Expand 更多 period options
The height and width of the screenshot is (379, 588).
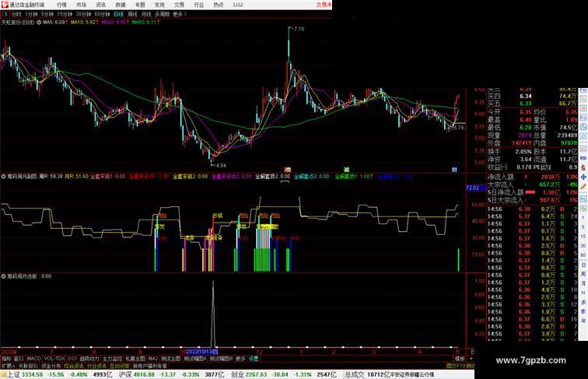tap(179, 14)
